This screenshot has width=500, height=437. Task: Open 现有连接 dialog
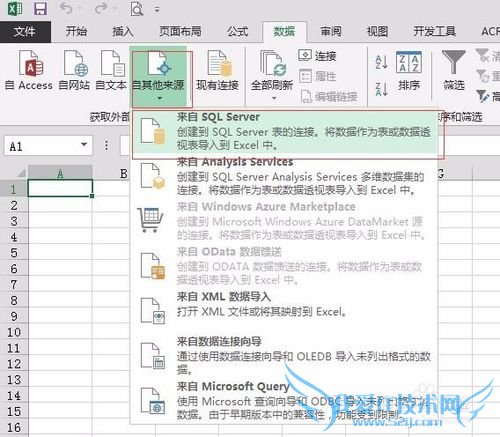point(217,71)
